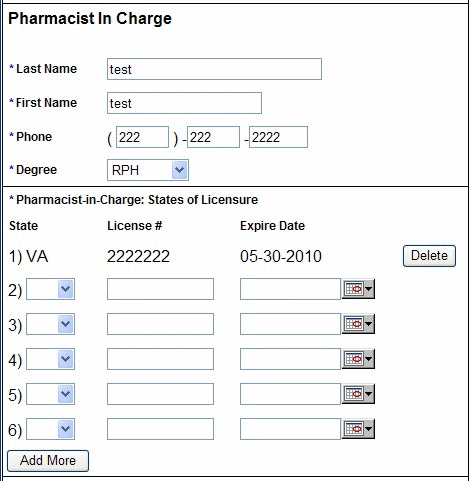
Task: Open calendar picker for row 6 expire date
Action: click(358, 429)
